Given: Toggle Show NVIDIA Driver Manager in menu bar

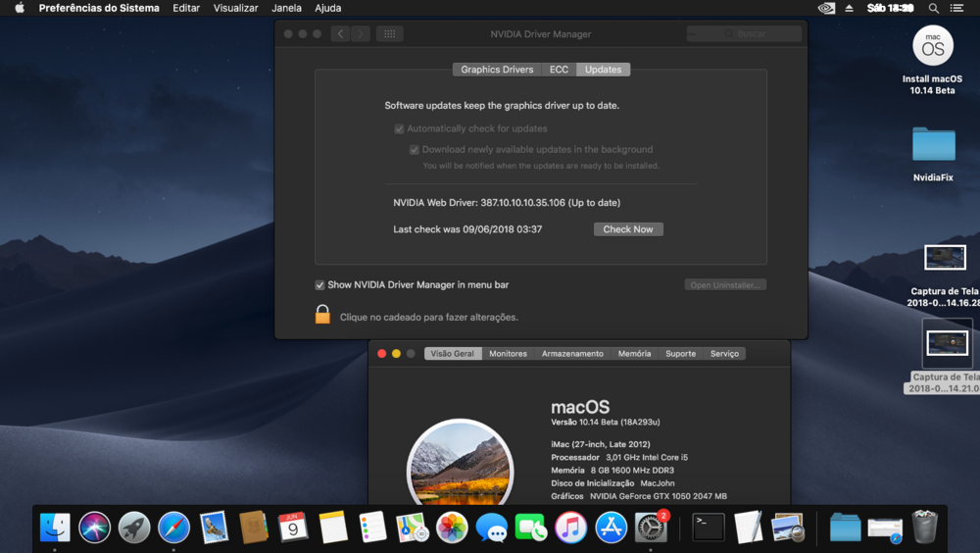Looking at the screenshot, I should [319, 285].
